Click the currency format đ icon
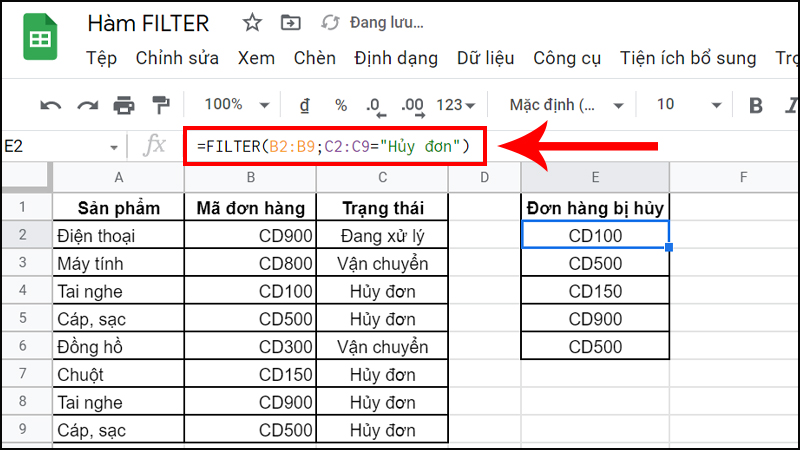 point(304,105)
